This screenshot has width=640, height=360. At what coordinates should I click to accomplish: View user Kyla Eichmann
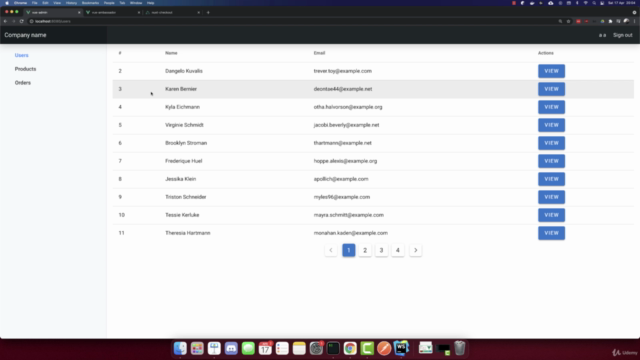click(x=551, y=107)
